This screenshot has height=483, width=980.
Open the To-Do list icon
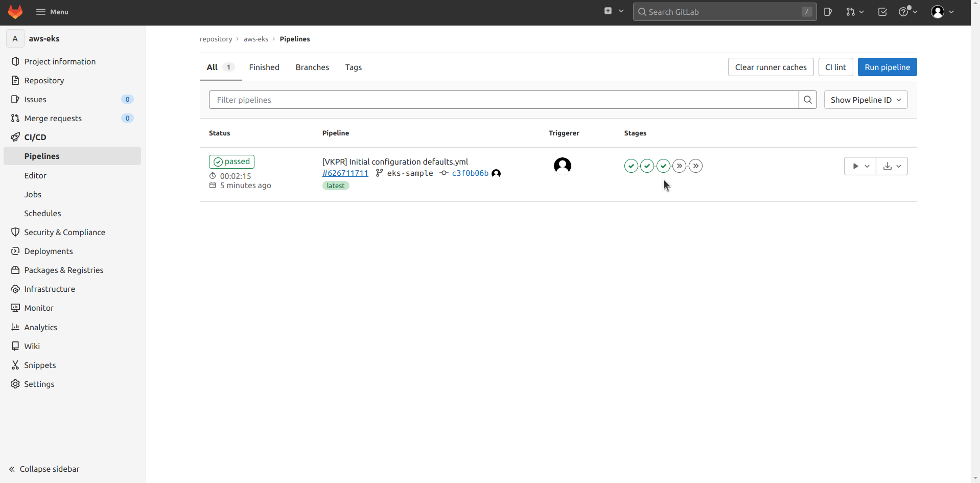pyautogui.click(x=882, y=12)
